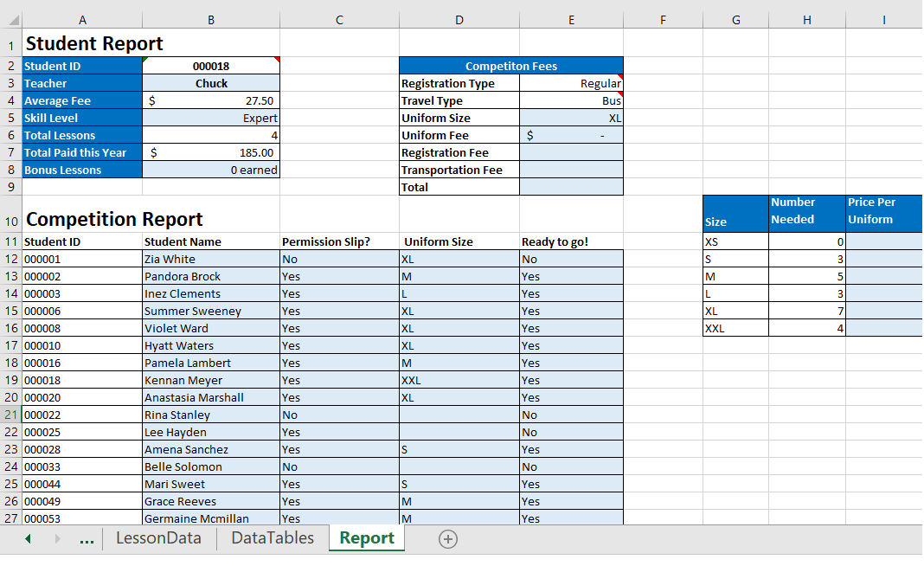
Task: Click the Student ID cell showing 000018
Action: pyautogui.click(x=210, y=65)
